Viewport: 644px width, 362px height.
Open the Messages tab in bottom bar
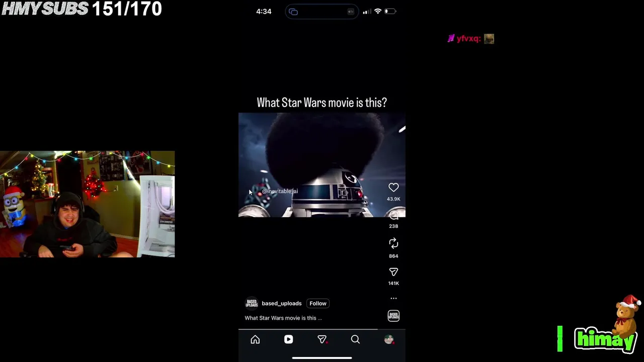[x=322, y=339]
